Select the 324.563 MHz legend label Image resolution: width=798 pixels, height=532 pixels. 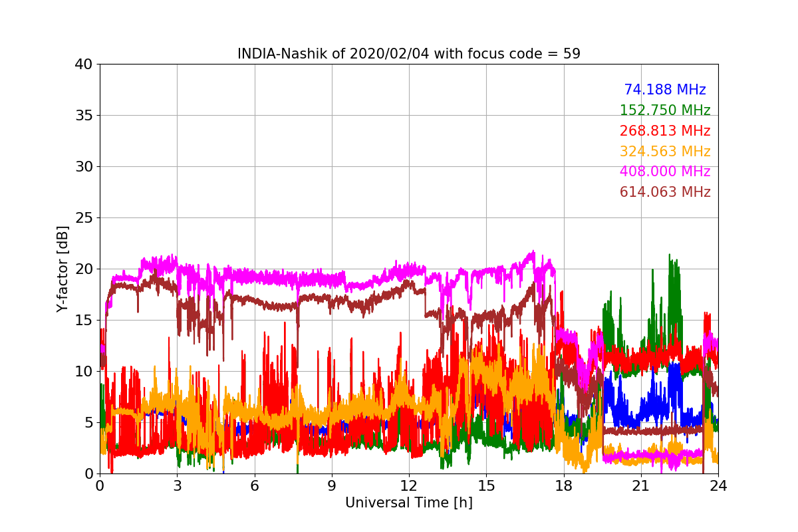pyautogui.click(x=665, y=152)
